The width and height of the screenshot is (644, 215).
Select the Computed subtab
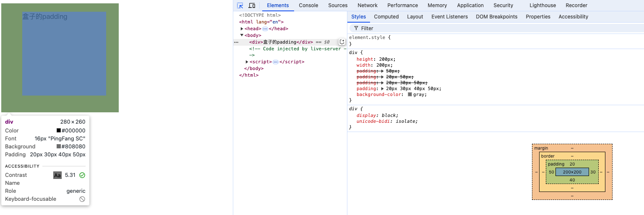coord(386,17)
